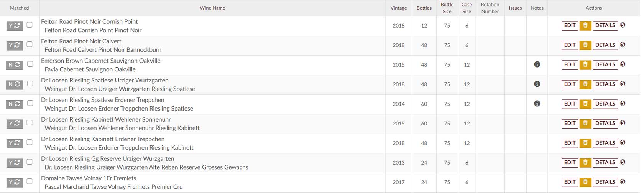
Task: Delete the Felton Road Cornish Point row
Action: 585,26
